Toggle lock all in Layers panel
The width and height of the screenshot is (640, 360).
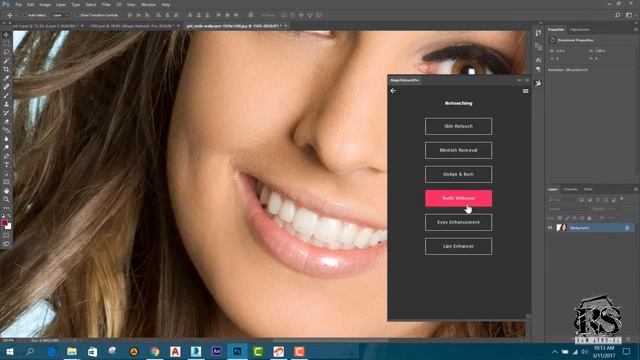[x=589, y=218]
